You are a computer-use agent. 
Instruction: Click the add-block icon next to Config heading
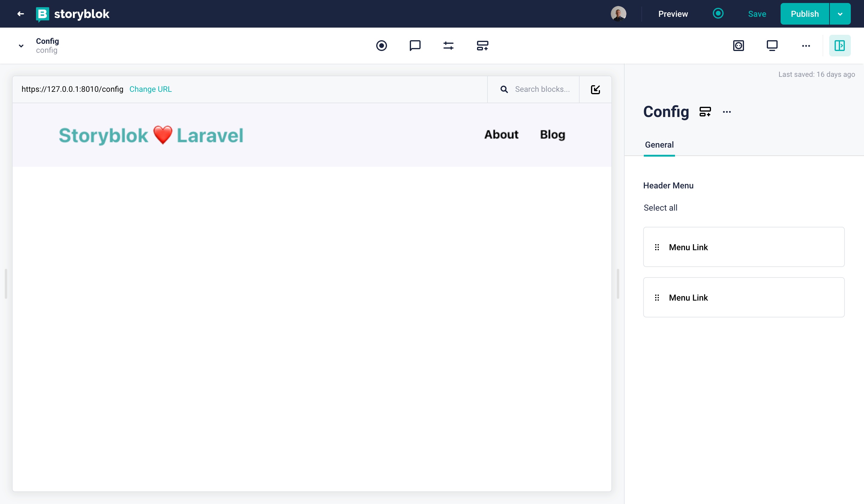click(705, 112)
